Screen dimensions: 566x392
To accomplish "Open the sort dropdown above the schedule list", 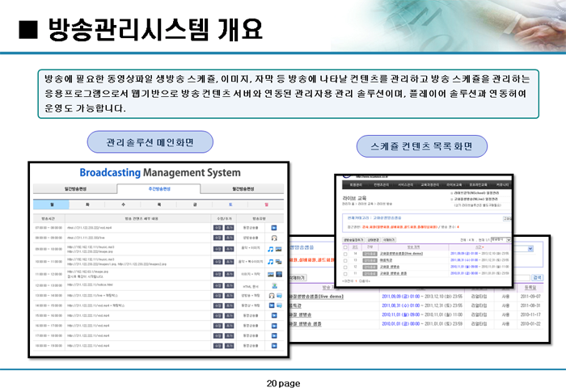I will click(501, 240).
